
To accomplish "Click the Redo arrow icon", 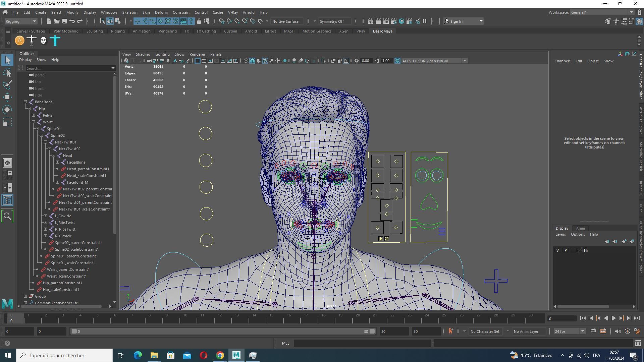I will click(x=80, y=21).
